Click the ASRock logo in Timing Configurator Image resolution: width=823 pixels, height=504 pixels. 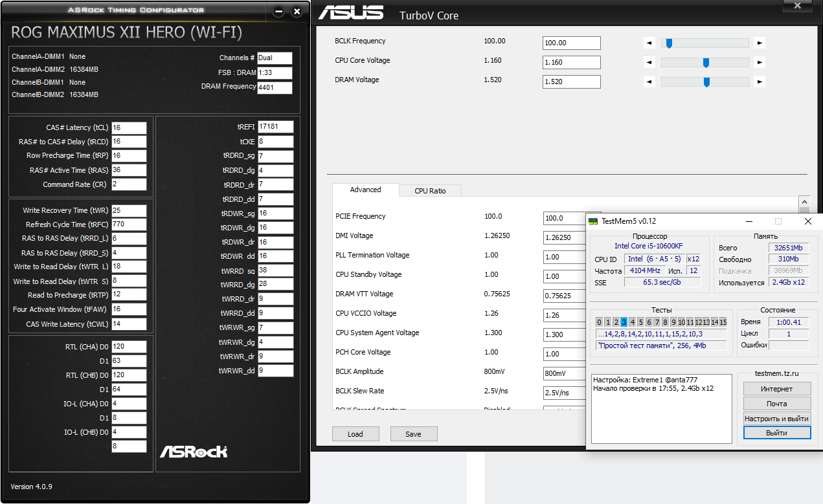pyautogui.click(x=194, y=451)
